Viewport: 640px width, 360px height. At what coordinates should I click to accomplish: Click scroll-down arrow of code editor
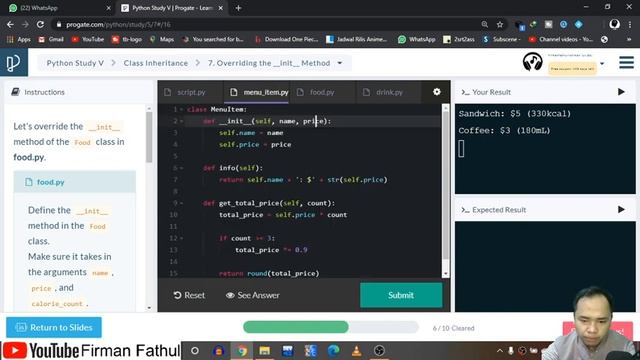pos(446,274)
